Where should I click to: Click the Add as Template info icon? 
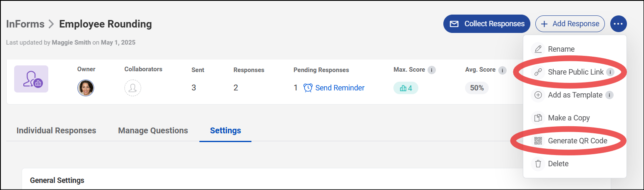[x=609, y=95]
